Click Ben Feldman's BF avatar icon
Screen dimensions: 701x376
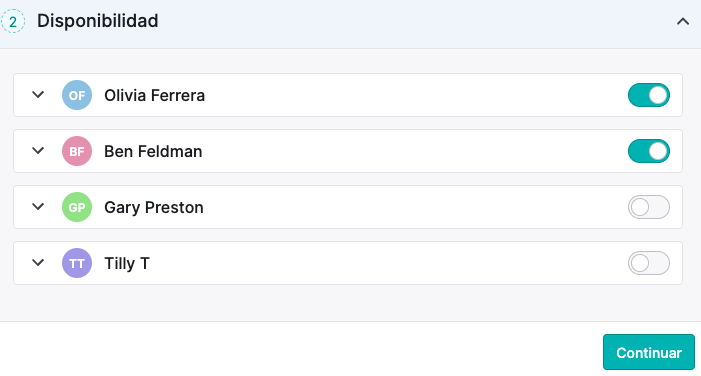tap(77, 151)
